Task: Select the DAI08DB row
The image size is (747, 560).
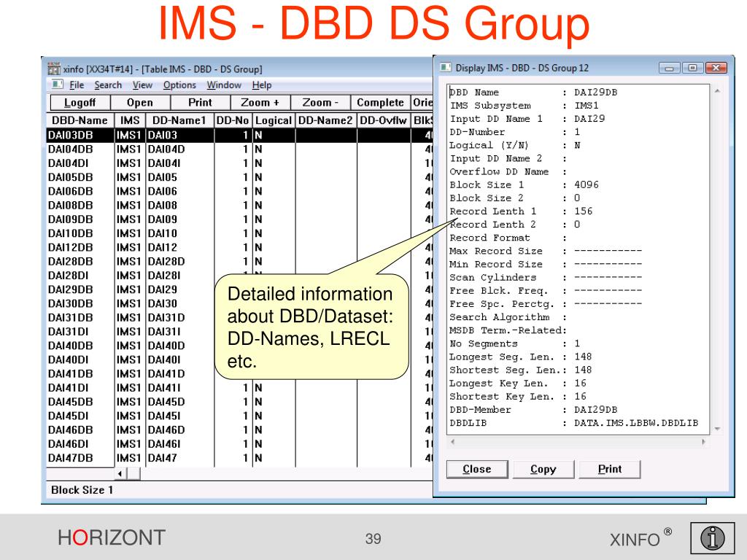Action: 239,205
